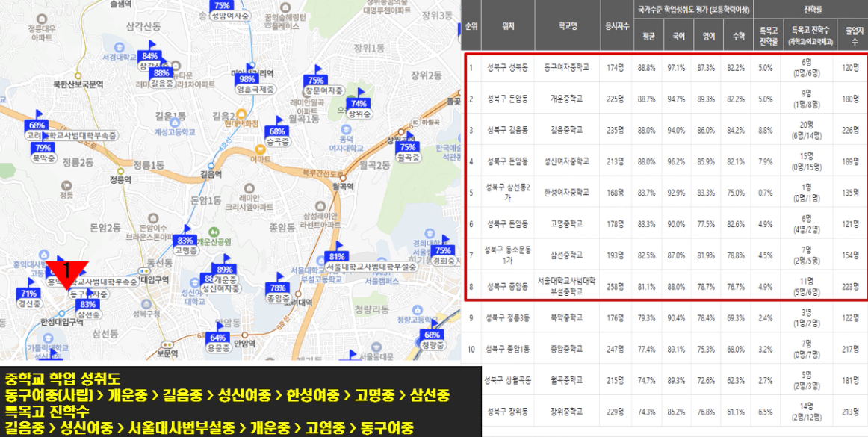The height and width of the screenshot is (437, 868).
Task: Click the 수학 column header
Action: (x=737, y=36)
